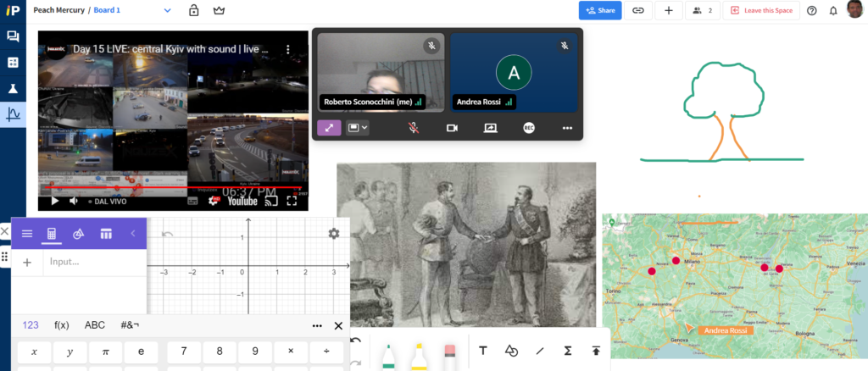The height and width of the screenshot is (371, 868).
Task: Switch keyboard to the ABC tab
Action: [95, 325]
